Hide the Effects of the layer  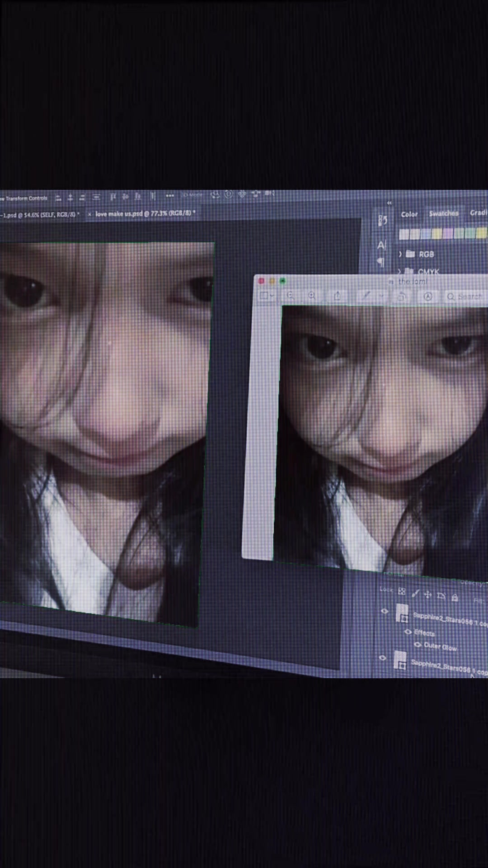click(408, 632)
